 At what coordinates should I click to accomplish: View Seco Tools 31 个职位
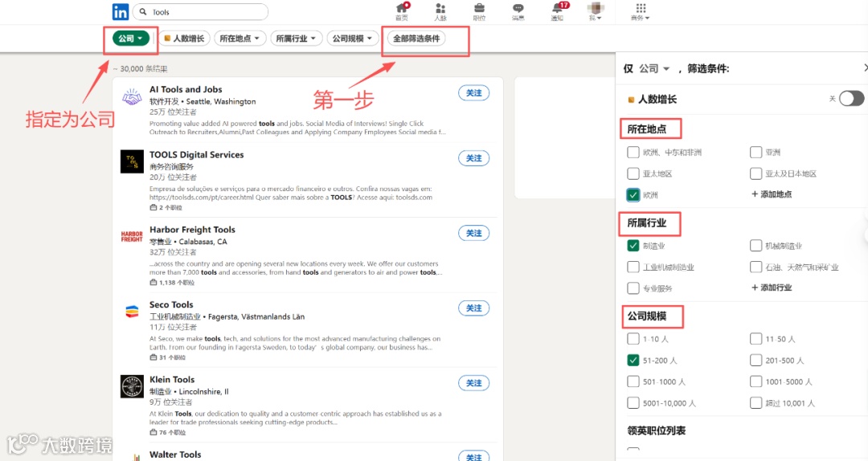tap(168, 357)
